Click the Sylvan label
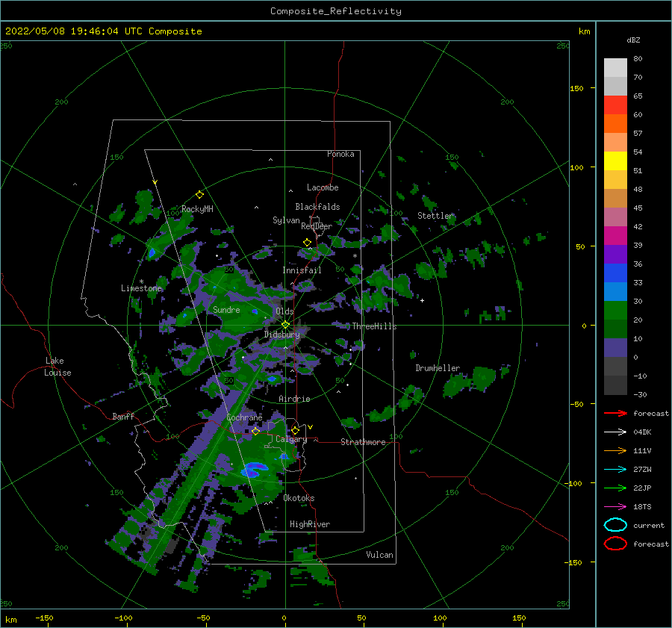Image resolution: width=672 pixels, height=628 pixels. [x=286, y=220]
